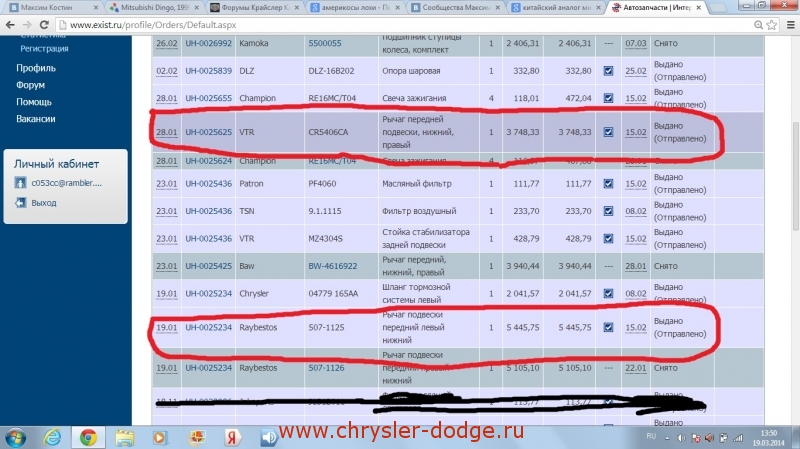Open order UH-0025425 link
The width and height of the screenshot is (800, 449).
(x=208, y=266)
